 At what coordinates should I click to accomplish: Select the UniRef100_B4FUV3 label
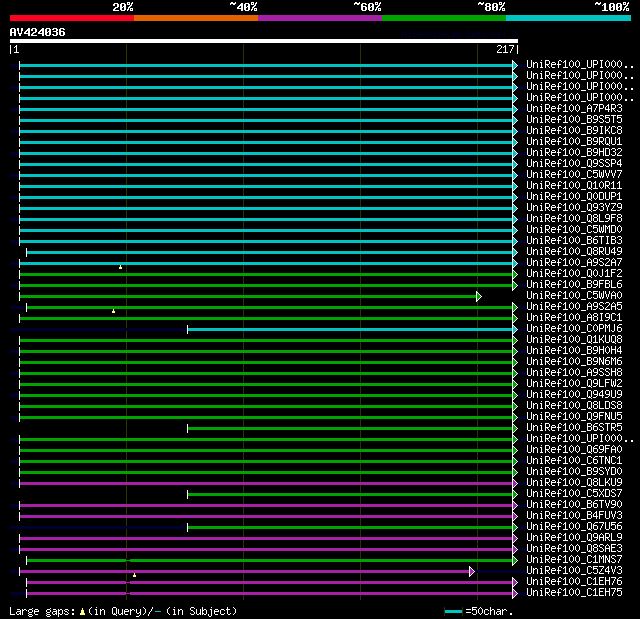tap(574, 516)
